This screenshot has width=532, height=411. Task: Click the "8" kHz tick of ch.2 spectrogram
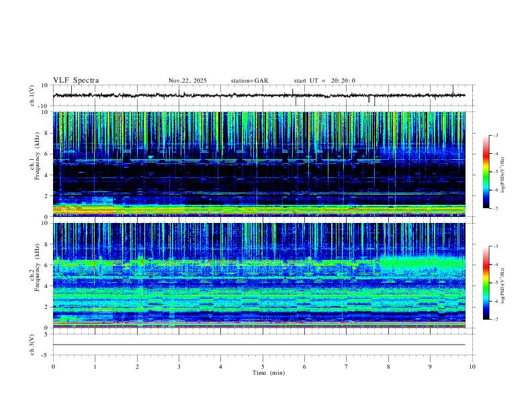point(47,244)
